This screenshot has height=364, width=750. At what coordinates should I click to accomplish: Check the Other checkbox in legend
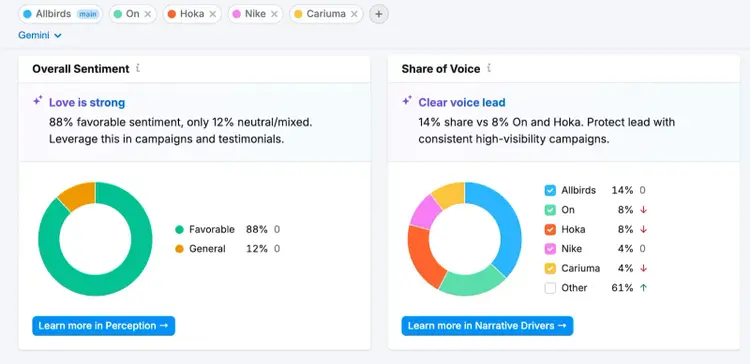550,288
